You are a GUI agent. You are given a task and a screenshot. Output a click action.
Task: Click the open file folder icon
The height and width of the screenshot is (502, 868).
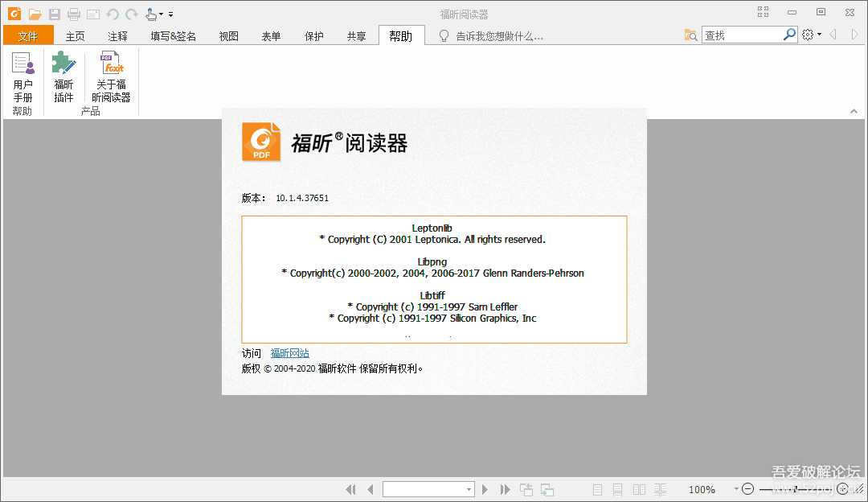(x=35, y=14)
